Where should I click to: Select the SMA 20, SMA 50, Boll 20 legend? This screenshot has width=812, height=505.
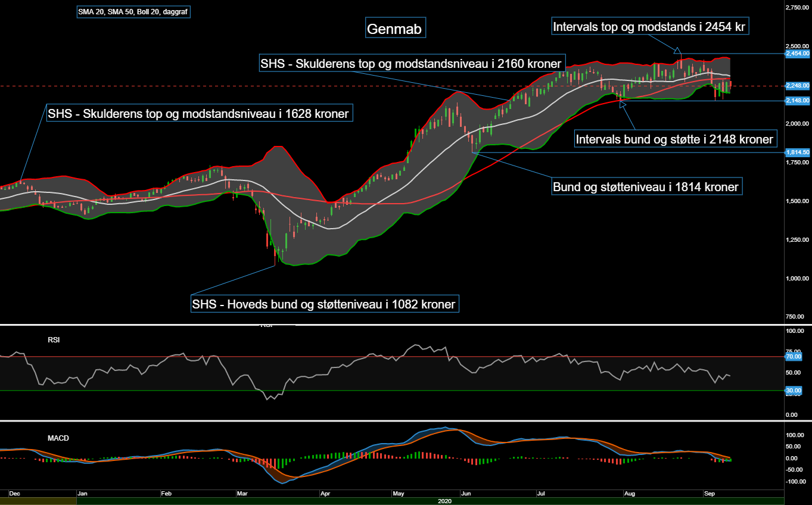coord(134,11)
